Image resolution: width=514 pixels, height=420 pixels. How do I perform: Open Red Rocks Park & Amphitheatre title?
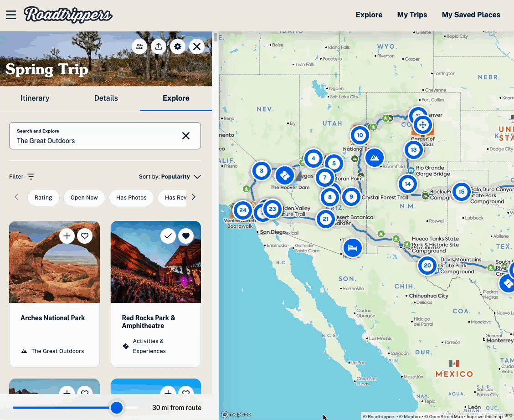click(149, 322)
